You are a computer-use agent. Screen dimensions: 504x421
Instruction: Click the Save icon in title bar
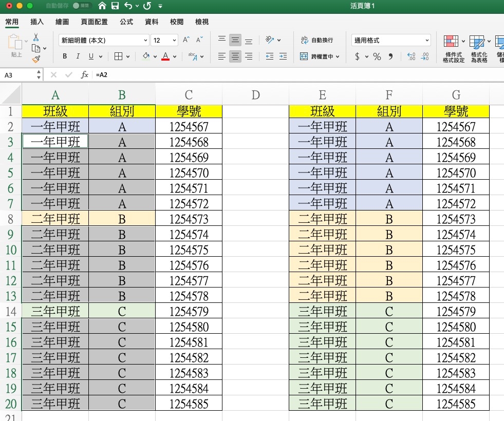(115, 6)
